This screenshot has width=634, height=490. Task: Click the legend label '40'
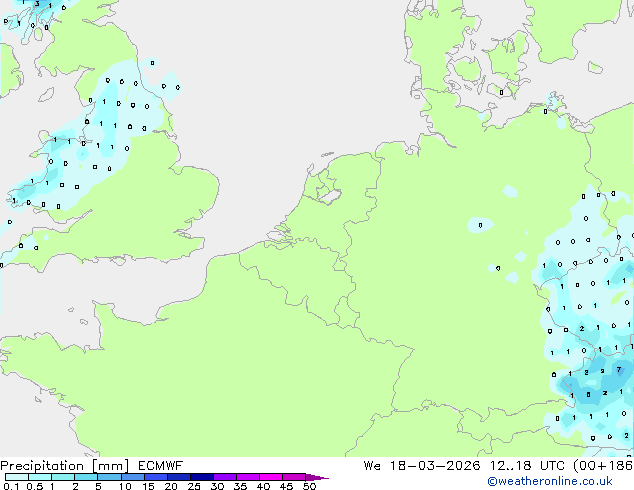click(x=263, y=486)
